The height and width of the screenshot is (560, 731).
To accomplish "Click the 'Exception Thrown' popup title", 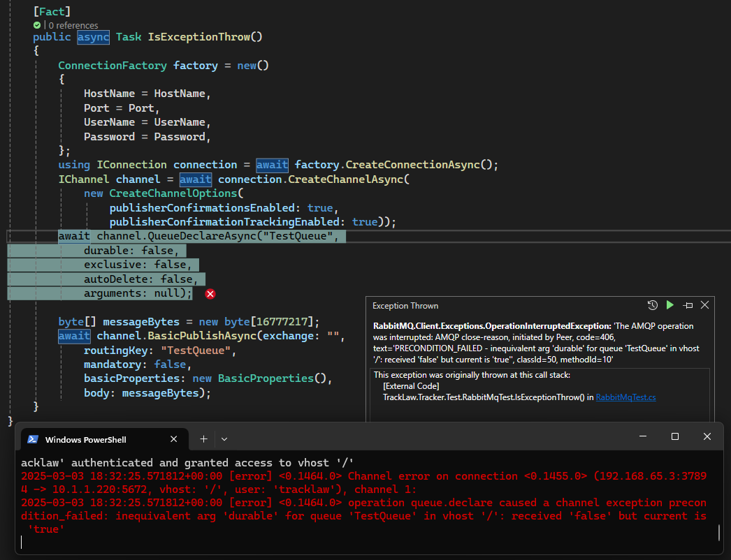I will coord(405,306).
